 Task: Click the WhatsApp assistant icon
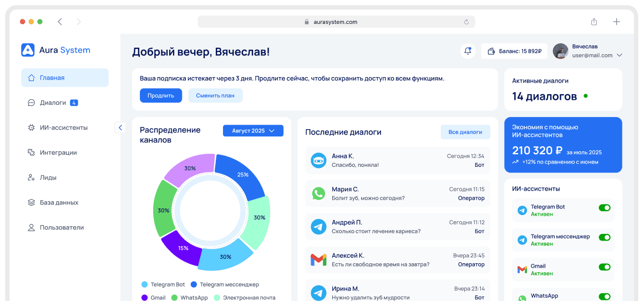pyautogui.click(x=522, y=299)
